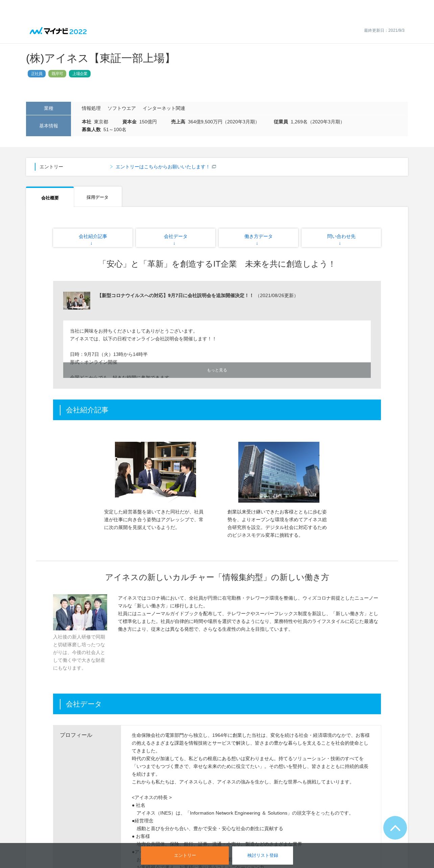Viewport: 434px width, 868px height.
Task: Click the プロフィール row label
Action: click(x=76, y=735)
